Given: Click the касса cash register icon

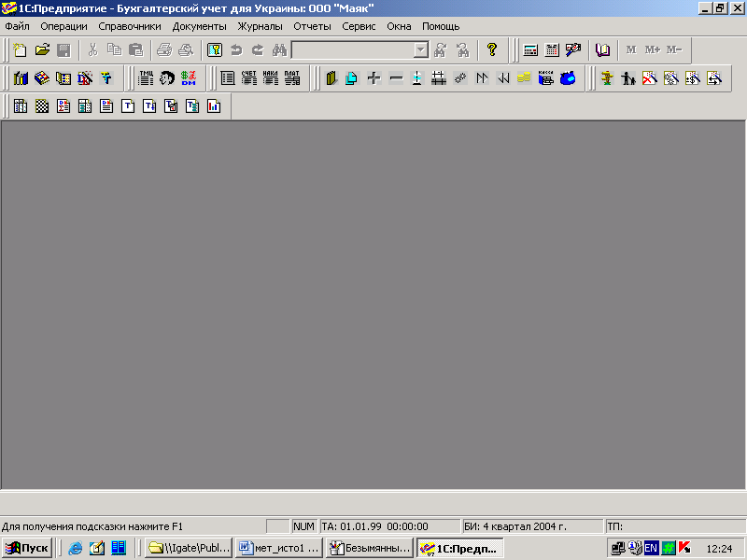Looking at the screenshot, I should pyautogui.click(x=545, y=78).
